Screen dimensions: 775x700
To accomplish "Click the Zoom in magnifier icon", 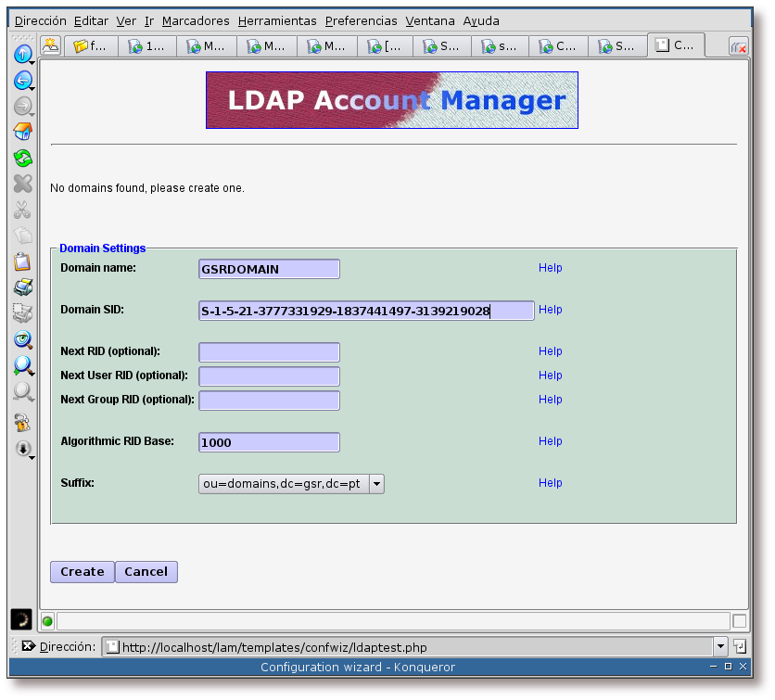I will 22,365.
